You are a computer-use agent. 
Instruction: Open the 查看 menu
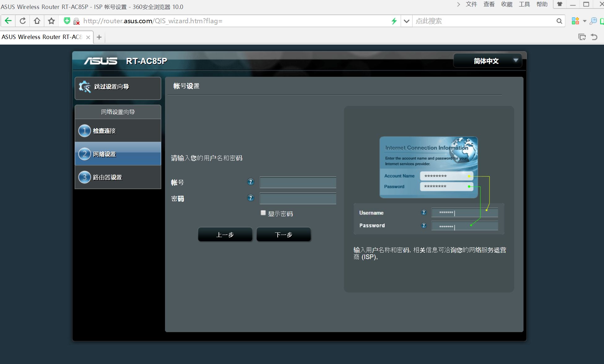[489, 4]
